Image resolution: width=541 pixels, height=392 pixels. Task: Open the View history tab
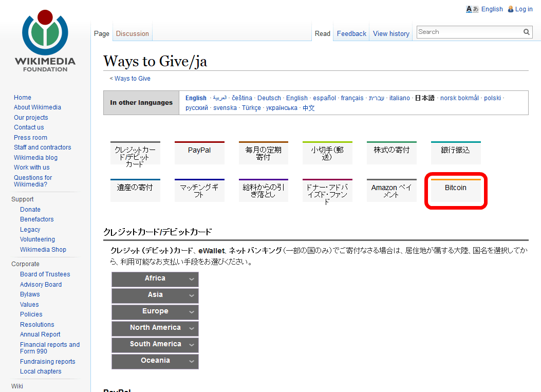click(391, 34)
